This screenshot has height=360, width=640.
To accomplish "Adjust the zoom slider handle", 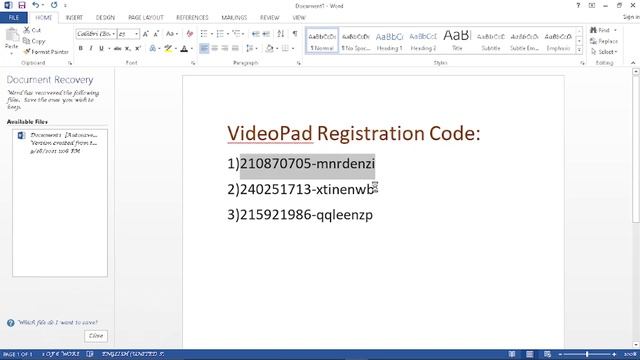I will [x=587, y=354].
